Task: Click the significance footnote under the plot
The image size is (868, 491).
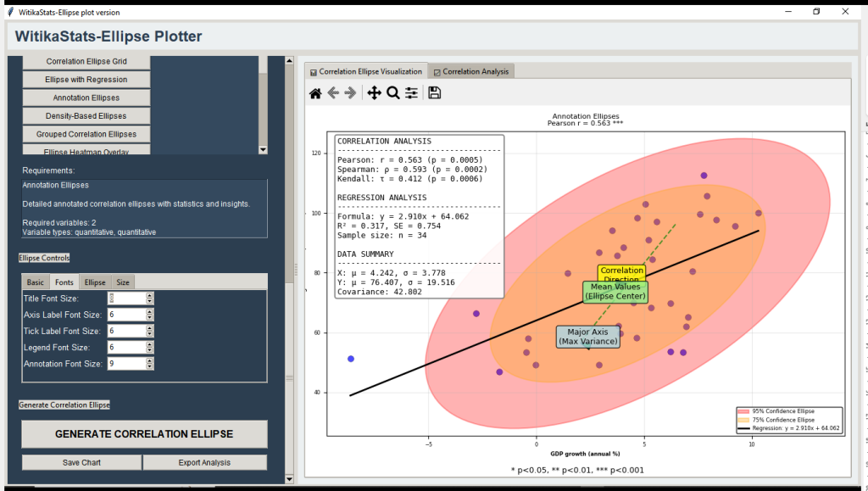Action: (577, 471)
